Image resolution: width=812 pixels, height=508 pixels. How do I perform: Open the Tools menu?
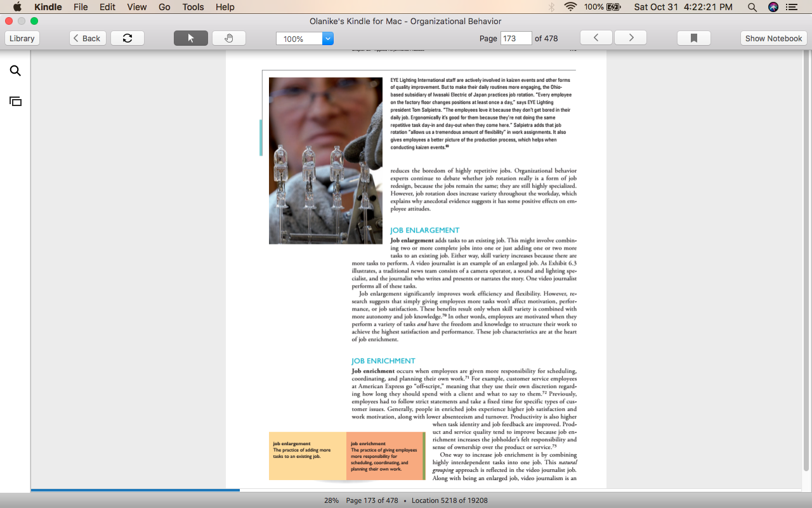(193, 7)
